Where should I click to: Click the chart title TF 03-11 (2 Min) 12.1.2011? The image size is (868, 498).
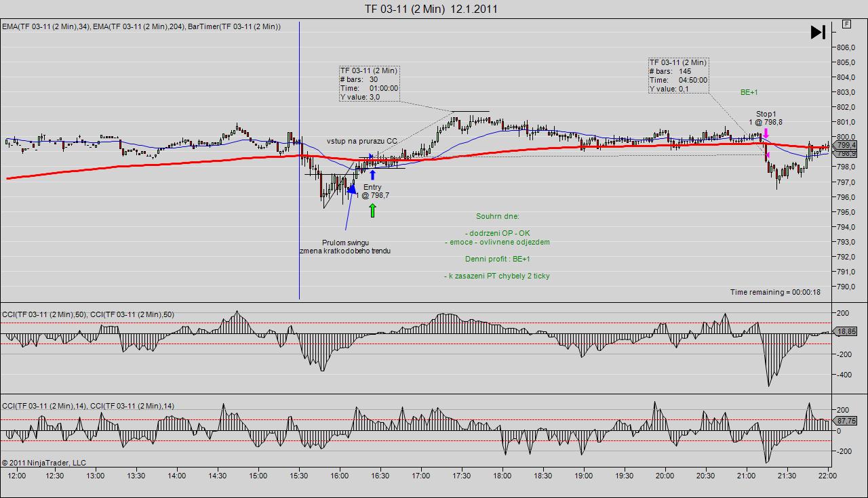pyautogui.click(x=431, y=9)
